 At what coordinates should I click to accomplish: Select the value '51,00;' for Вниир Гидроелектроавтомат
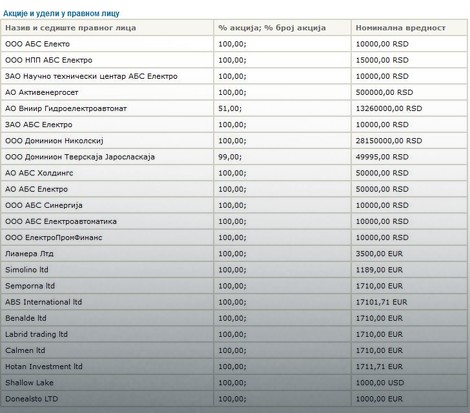coord(230,109)
